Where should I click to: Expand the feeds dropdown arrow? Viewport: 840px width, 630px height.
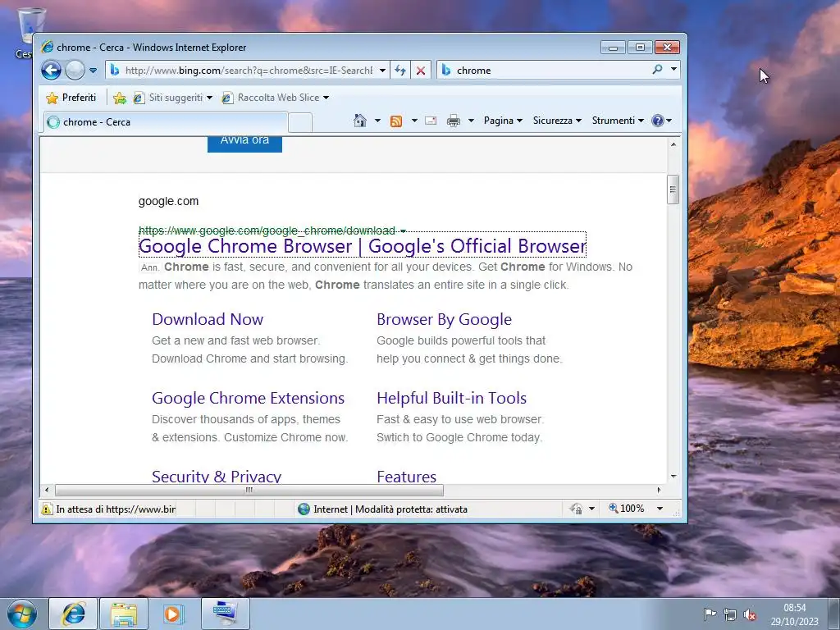414,121
